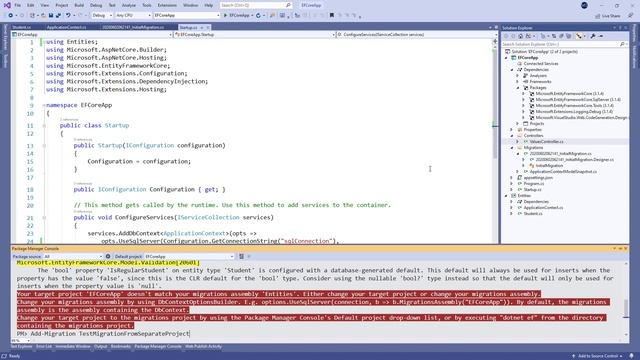Click the Live Share button label
Image resolution: width=640 pixels, height=360 pixels.
[611, 16]
